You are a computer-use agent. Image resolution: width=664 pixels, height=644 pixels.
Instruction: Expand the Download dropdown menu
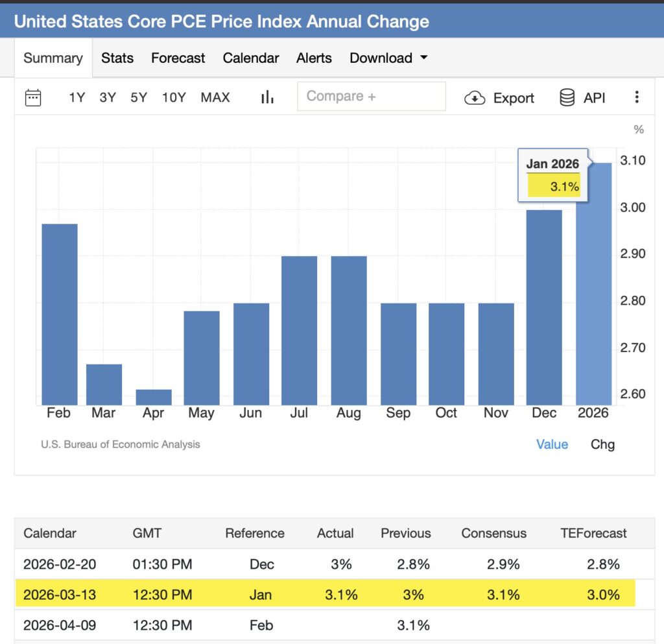click(x=388, y=58)
